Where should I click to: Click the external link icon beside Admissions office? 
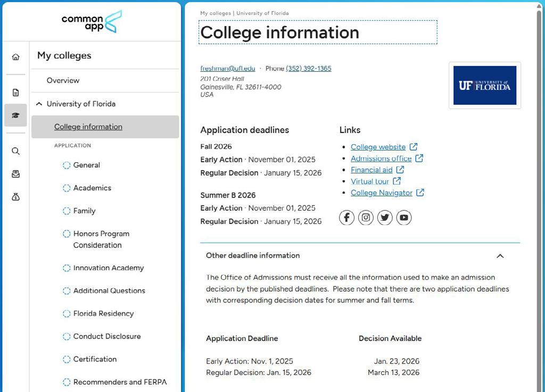pyautogui.click(x=419, y=158)
